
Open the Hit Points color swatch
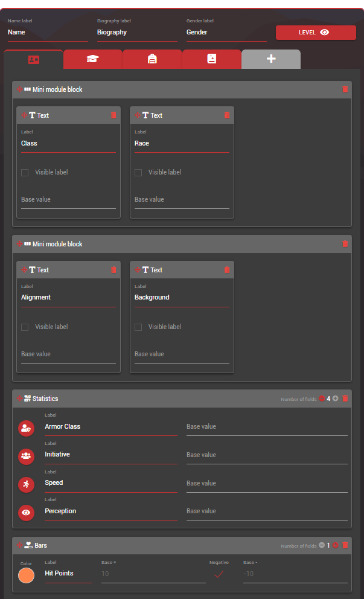click(x=26, y=575)
